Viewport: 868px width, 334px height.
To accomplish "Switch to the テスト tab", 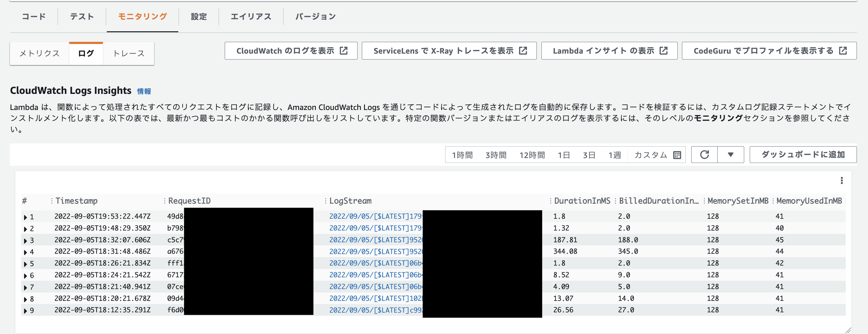I will 82,16.
